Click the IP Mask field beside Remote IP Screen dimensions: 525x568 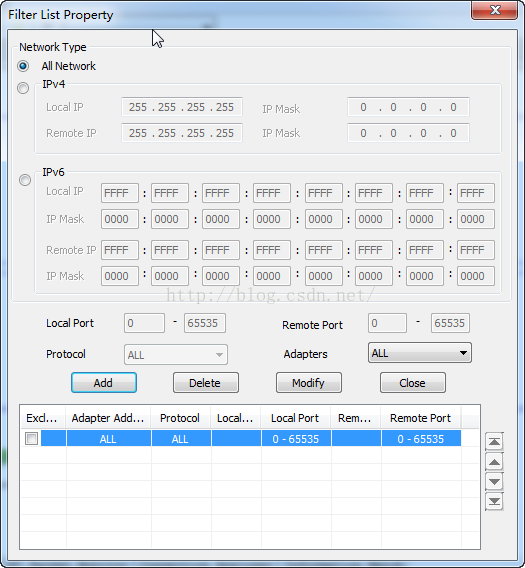click(408, 133)
